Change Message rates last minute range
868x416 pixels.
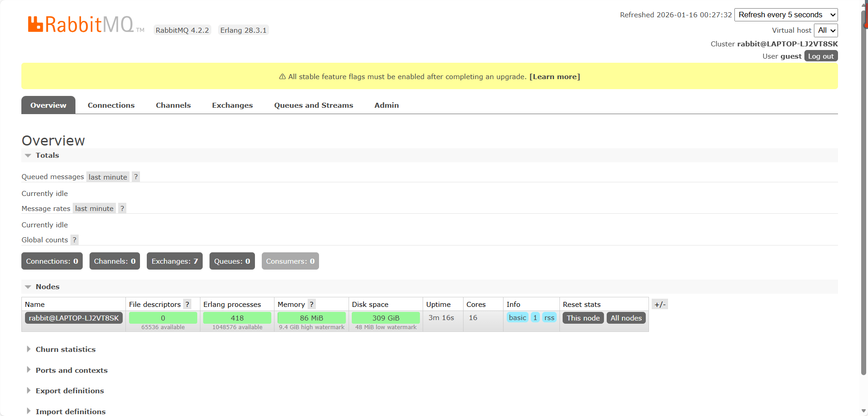click(94, 208)
